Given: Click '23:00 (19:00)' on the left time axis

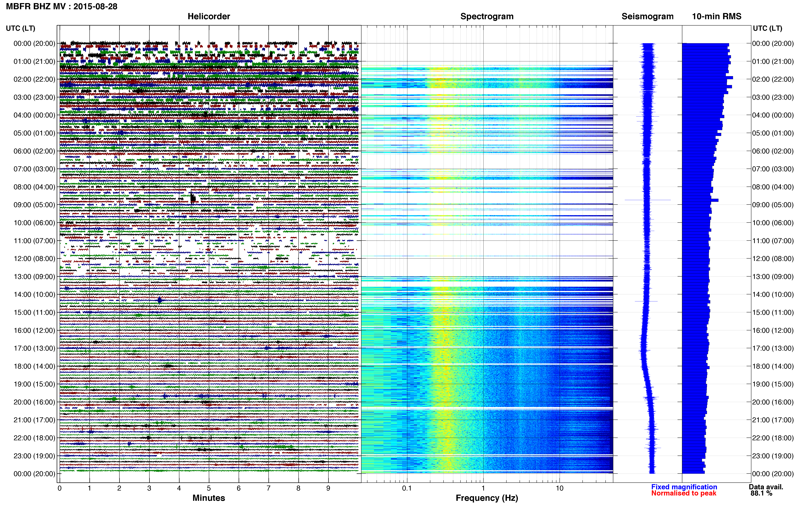Looking at the screenshot, I should 34,456.
